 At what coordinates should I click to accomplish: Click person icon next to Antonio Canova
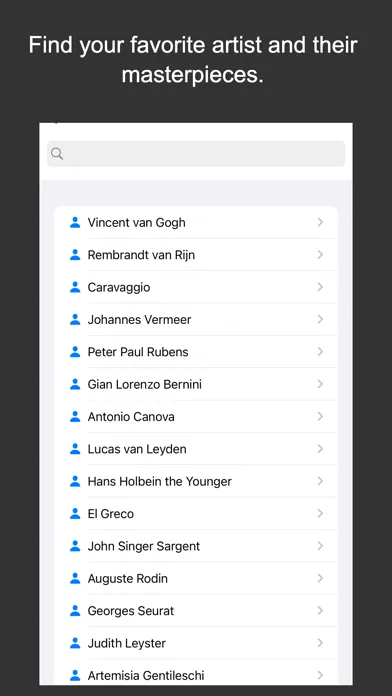click(x=75, y=417)
